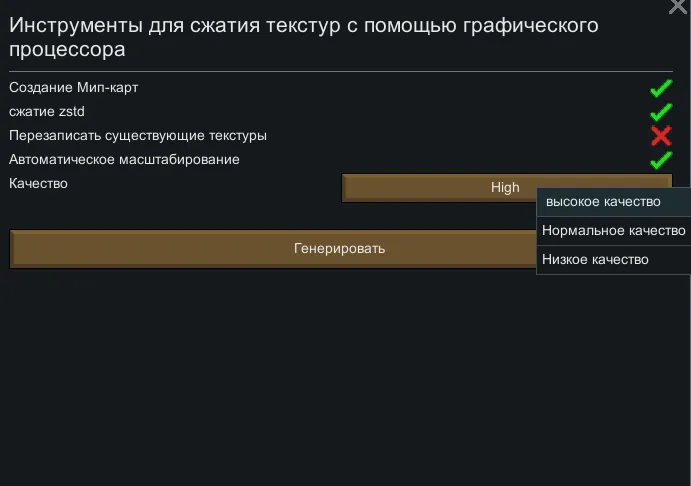Pick Низкое качество from the dropdown list
The image size is (691, 486).
pyautogui.click(x=595, y=260)
